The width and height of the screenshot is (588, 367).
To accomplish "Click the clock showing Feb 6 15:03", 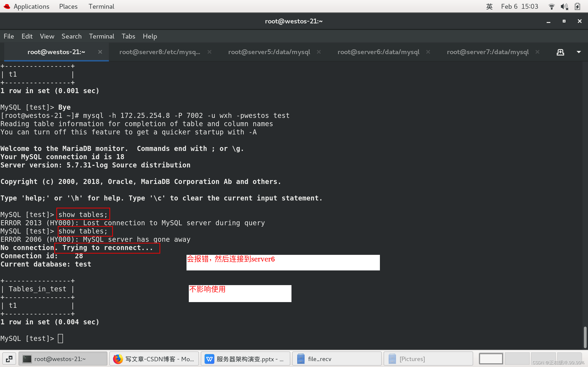I will pos(520,7).
